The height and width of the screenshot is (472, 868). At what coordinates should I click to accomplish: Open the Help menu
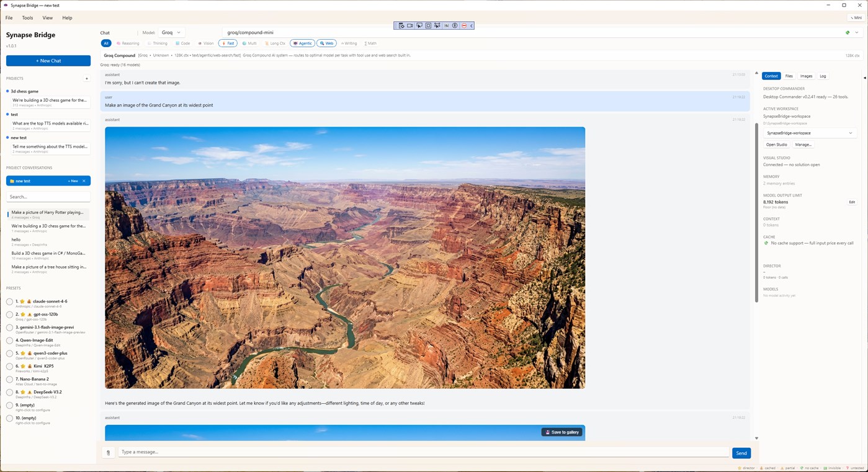click(67, 18)
